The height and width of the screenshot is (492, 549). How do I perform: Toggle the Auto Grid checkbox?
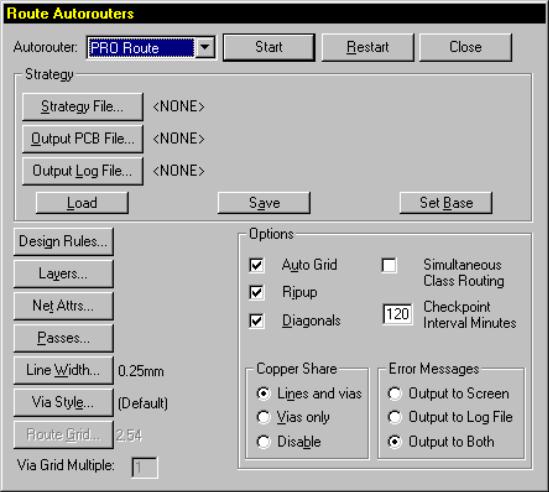click(257, 265)
